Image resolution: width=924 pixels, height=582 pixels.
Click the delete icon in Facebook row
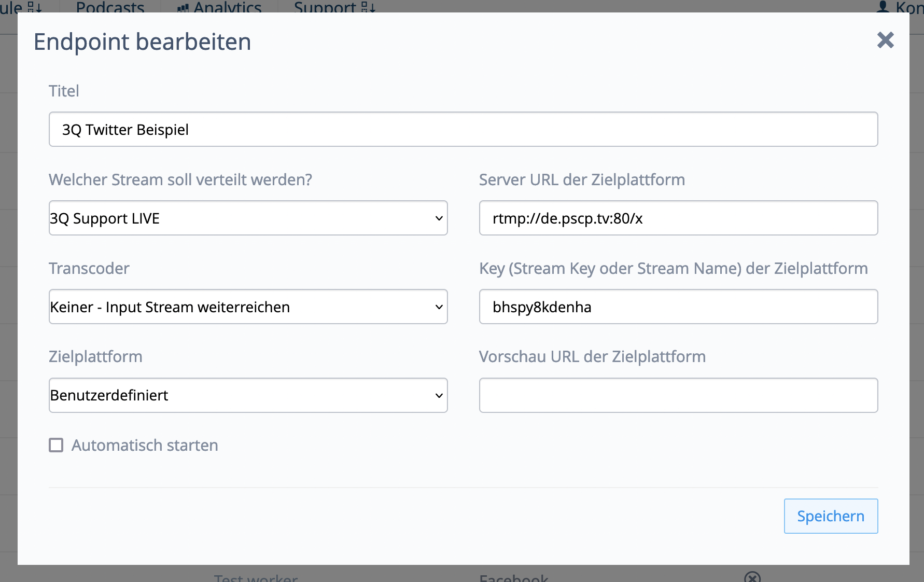[x=752, y=577]
